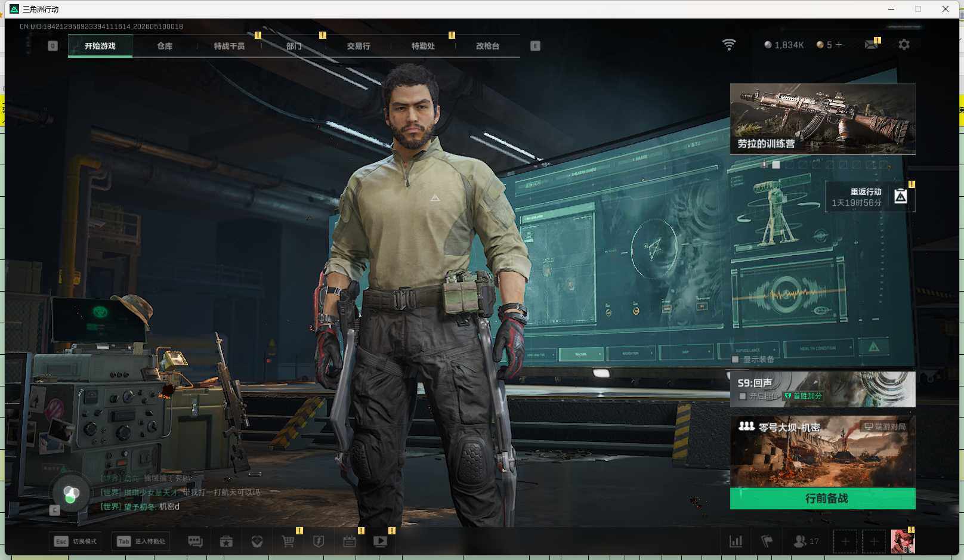
Task: Open the 仓库 tab
Action: pos(165,46)
